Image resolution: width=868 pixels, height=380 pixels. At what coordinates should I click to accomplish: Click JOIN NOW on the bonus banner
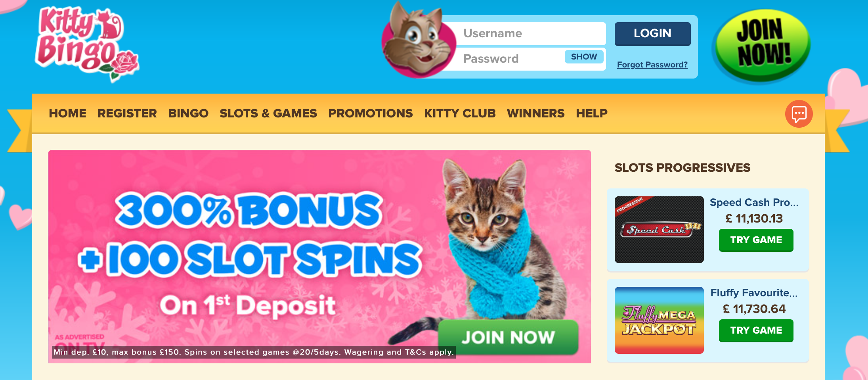coord(508,337)
